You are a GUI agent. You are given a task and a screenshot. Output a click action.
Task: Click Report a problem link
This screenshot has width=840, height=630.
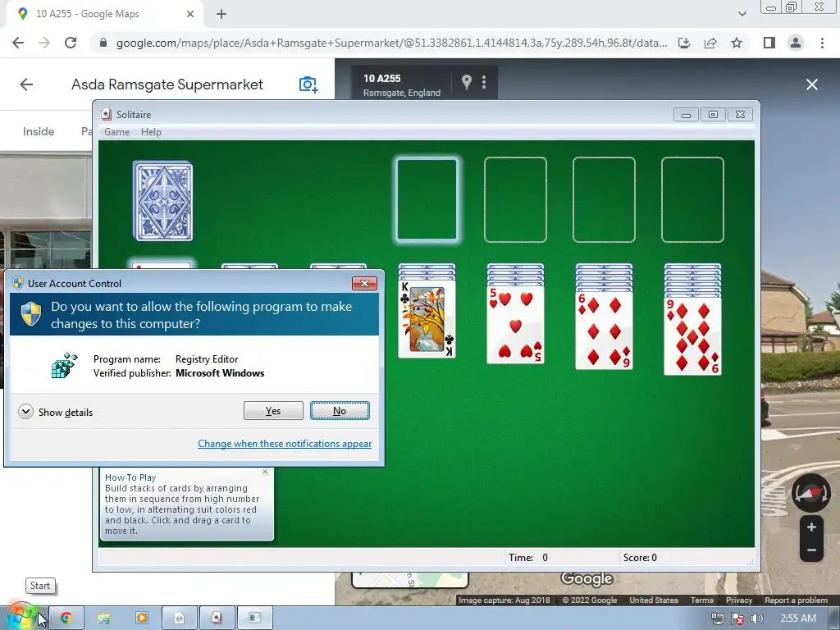[796, 600]
